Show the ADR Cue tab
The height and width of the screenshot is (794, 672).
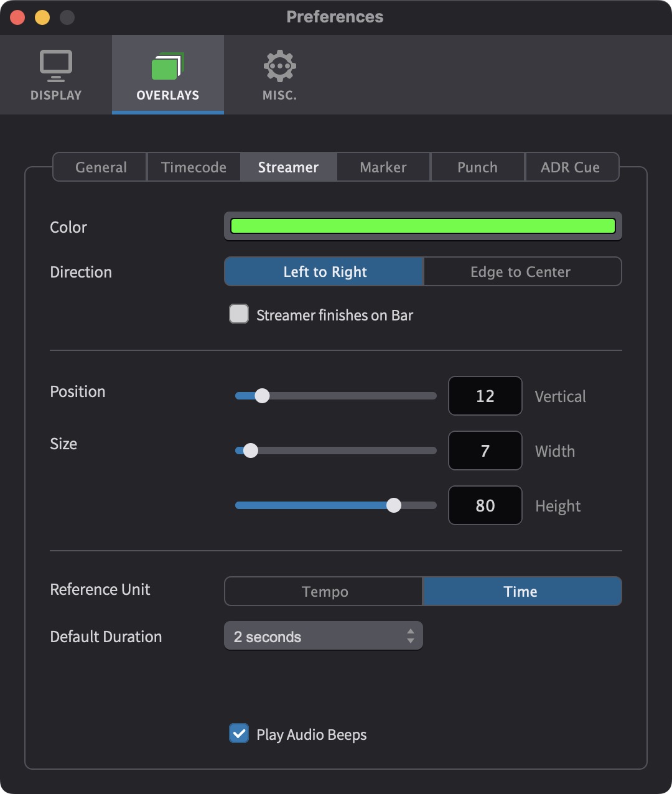point(571,167)
